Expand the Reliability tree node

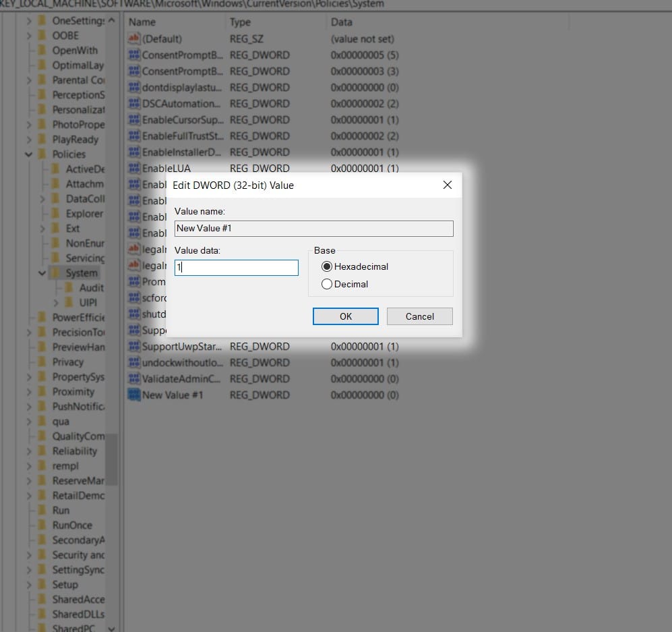[29, 451]
